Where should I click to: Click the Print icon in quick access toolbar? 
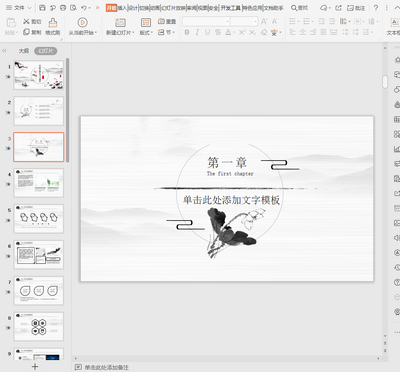pos(63,7)
